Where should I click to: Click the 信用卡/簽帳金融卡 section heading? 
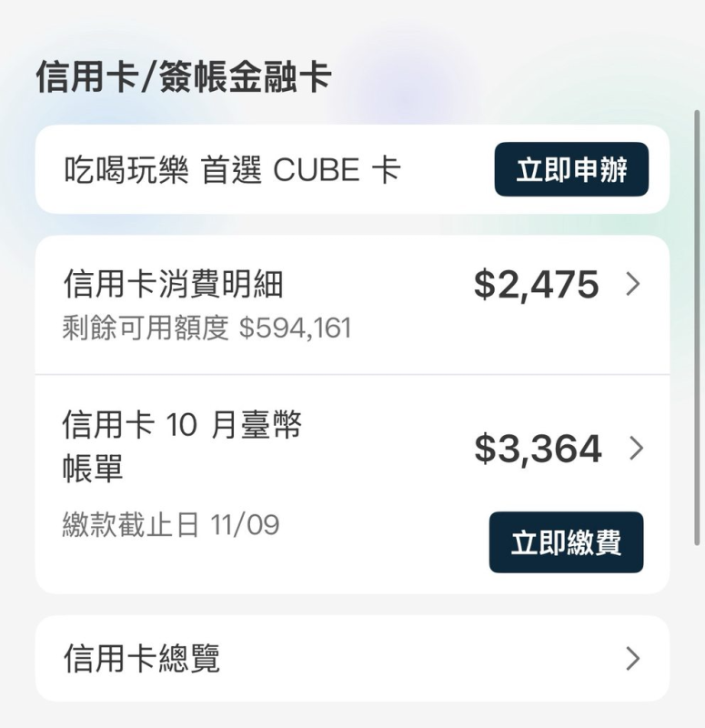pos(183,77)
